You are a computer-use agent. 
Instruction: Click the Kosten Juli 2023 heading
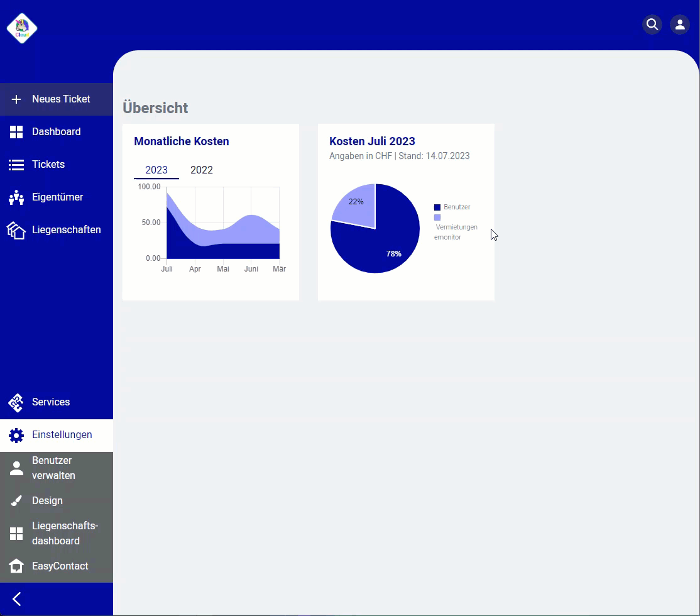tap(373, 141)
